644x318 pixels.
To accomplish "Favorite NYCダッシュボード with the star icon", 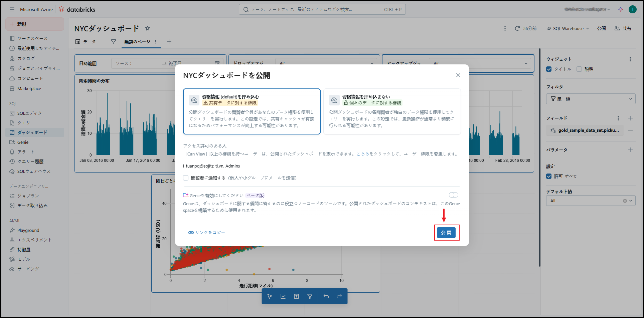I will pyautogui.click(x=148, y=28).
